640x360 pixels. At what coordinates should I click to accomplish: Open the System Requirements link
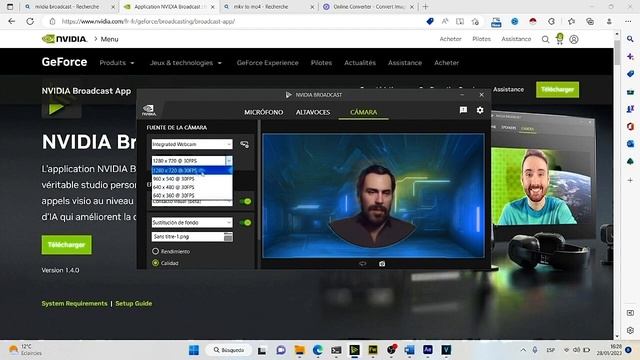pyautogui.click(x=74, y=303)
